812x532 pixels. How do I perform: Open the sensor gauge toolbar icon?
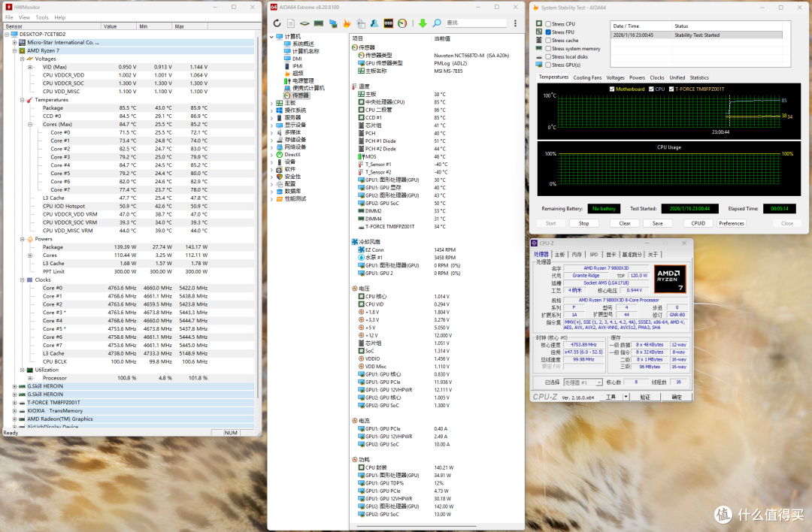click(x=402, y=23)
